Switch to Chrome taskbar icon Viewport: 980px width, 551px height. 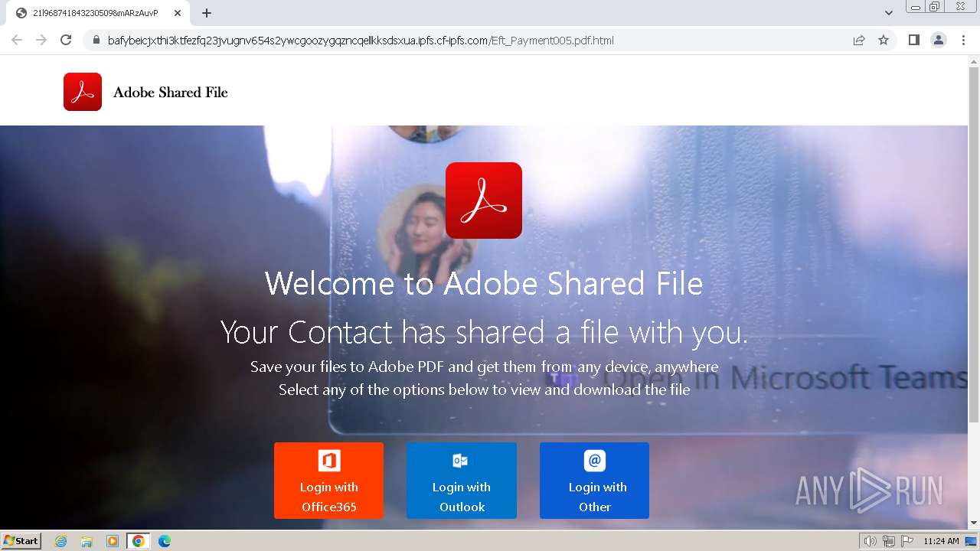(x=138, y=541)
